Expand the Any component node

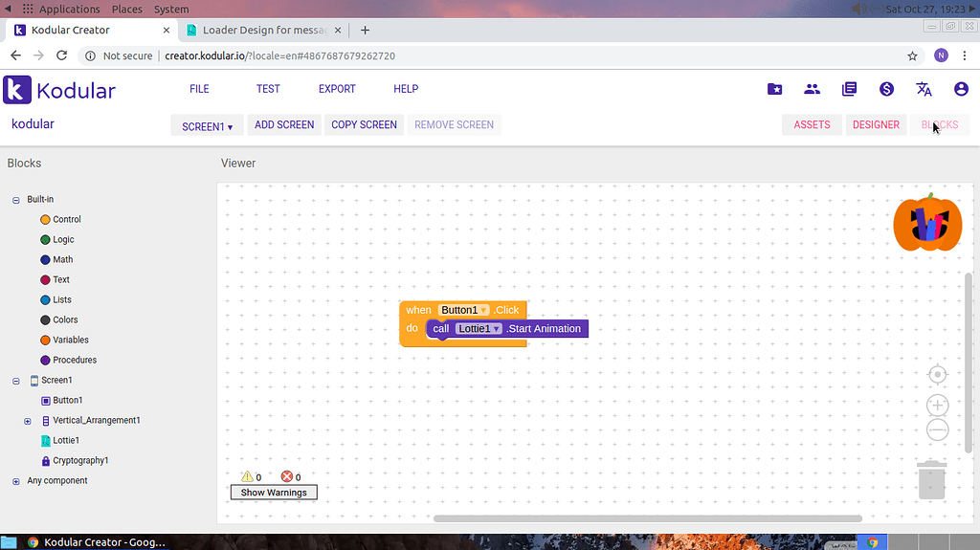click(x=16, y=481)
